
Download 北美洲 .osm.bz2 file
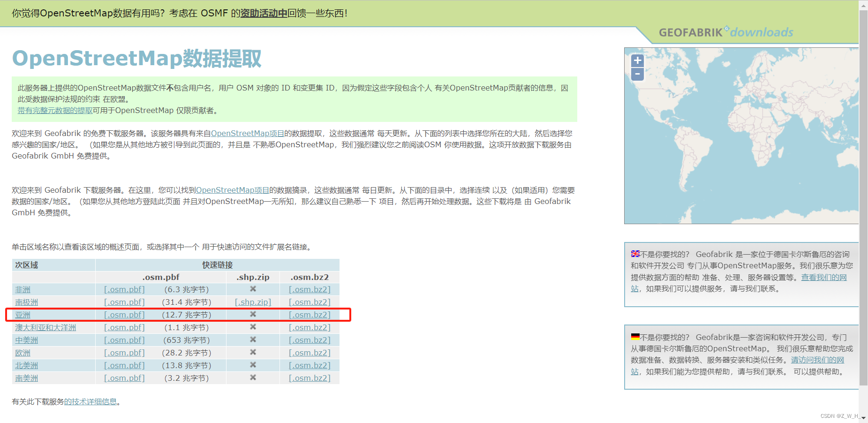309,366
